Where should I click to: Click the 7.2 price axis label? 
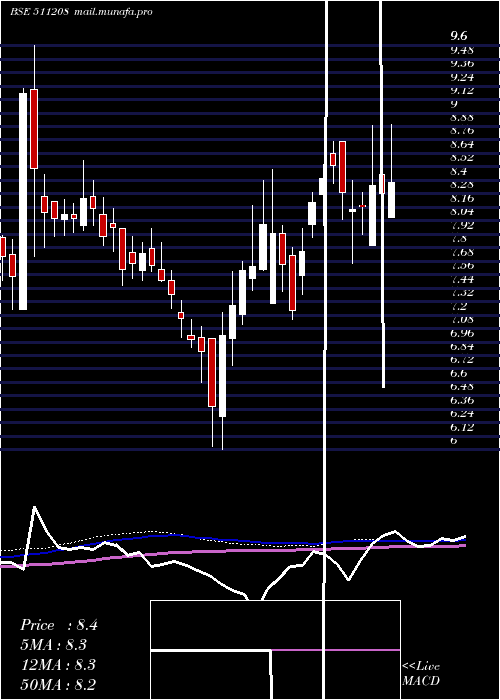tap(458, 306)
